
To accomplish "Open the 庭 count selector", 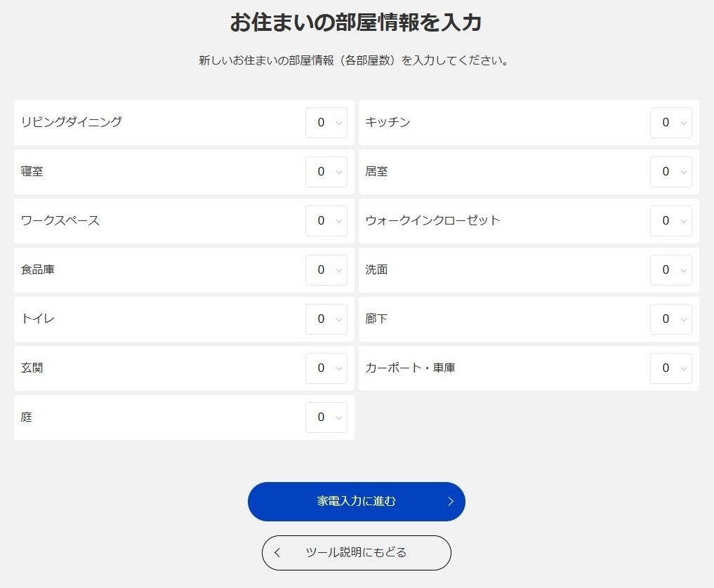I will [326, 417].
